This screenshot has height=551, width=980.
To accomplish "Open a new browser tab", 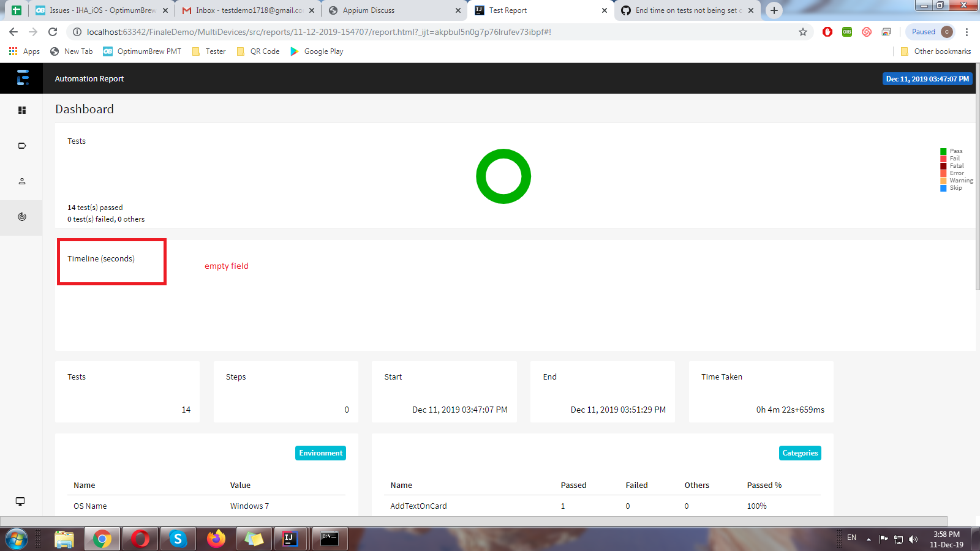I will [774, 10].
